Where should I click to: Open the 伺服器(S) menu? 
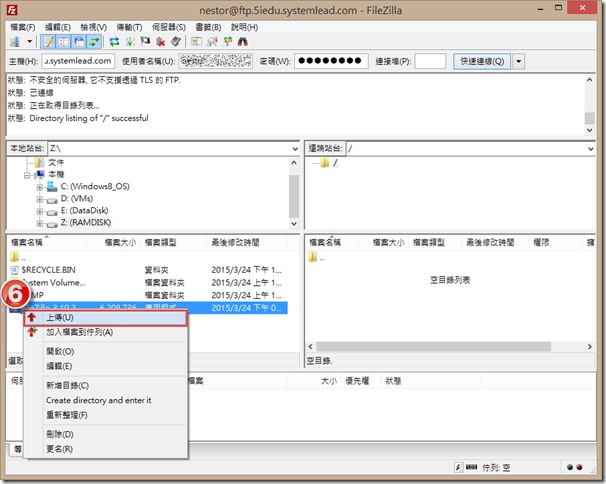tap(169, 27)
